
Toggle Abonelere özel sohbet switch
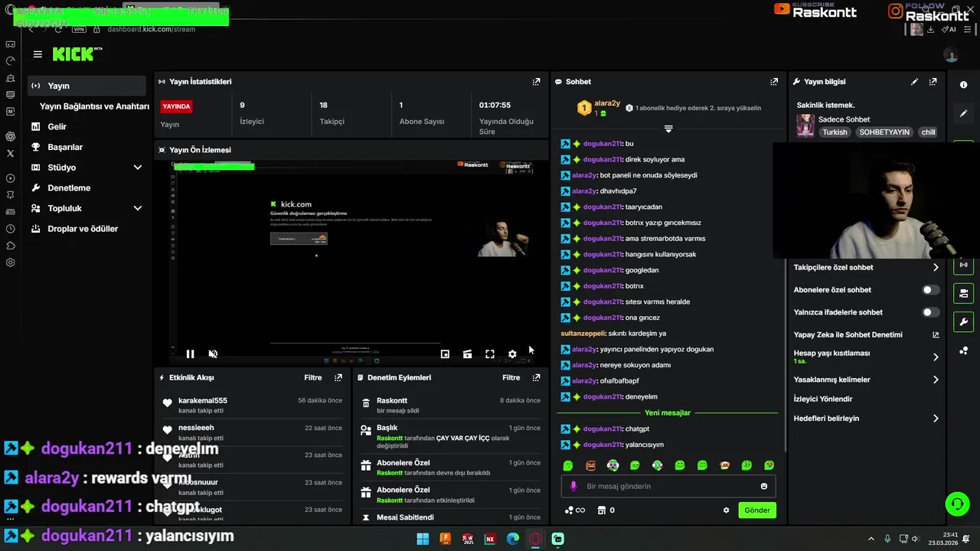(x=930, y=290)
